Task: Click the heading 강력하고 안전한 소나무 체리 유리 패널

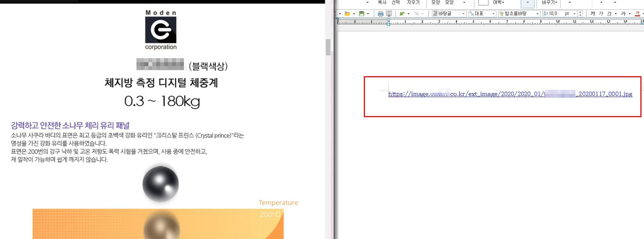Action: 70,125
